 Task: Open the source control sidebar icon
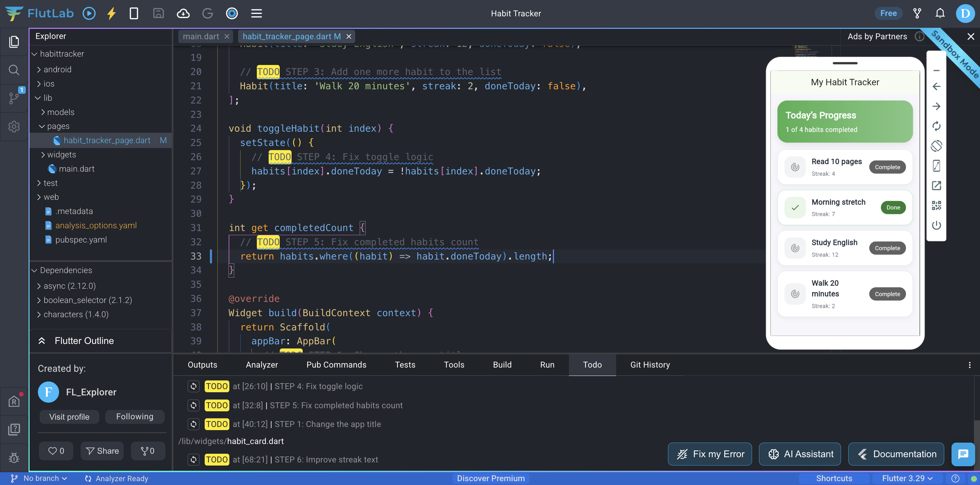pos(14,98)
